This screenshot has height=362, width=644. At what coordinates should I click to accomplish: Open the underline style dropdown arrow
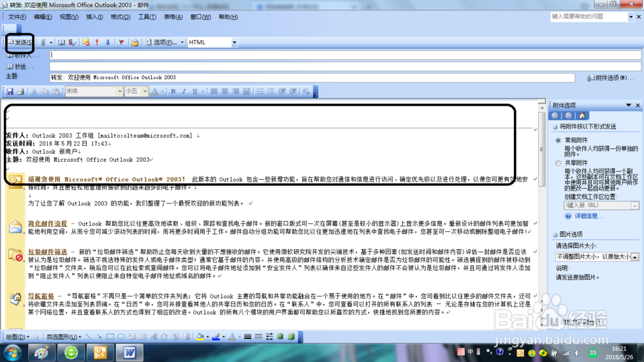[x=202, y=91]
